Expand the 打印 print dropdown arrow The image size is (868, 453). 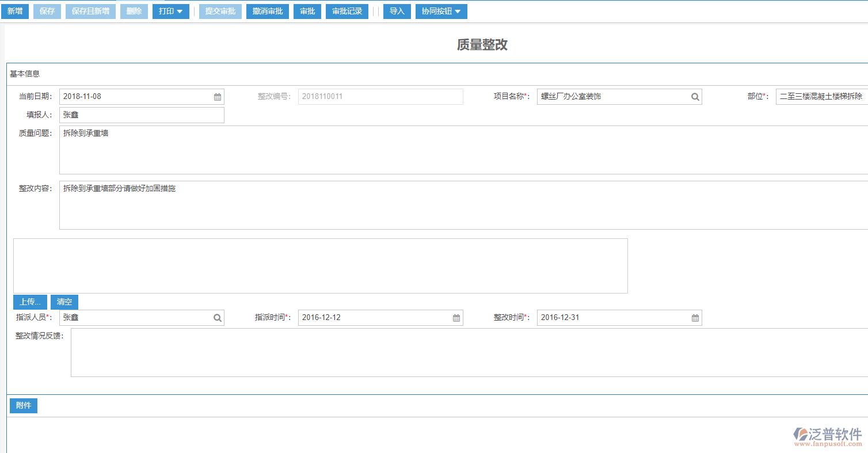(x=180, y=11)
